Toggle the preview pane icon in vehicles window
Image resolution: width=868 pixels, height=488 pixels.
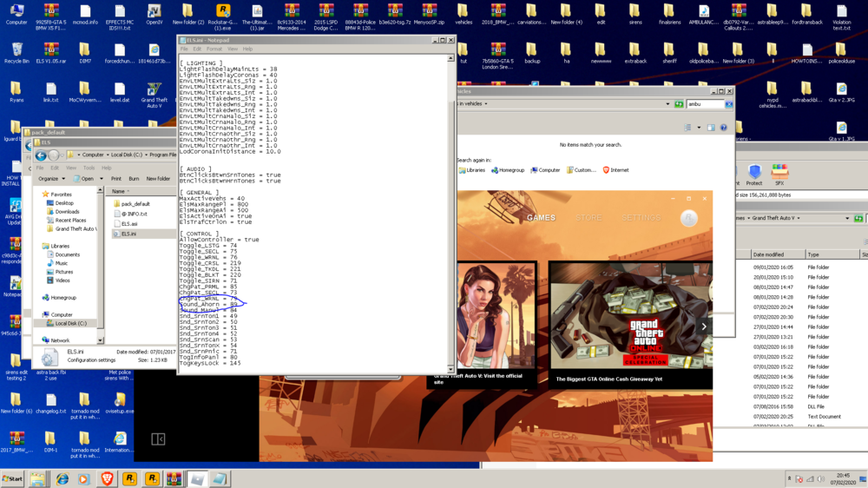point(711,128)
